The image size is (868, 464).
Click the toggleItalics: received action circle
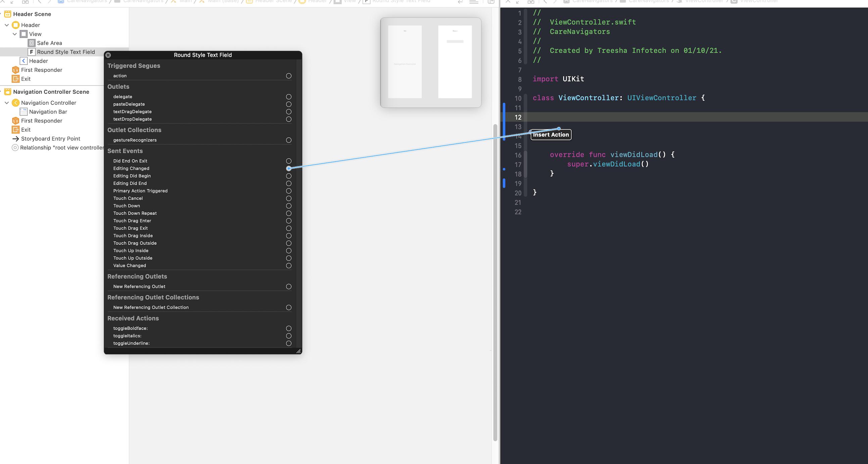click(289, 336)
